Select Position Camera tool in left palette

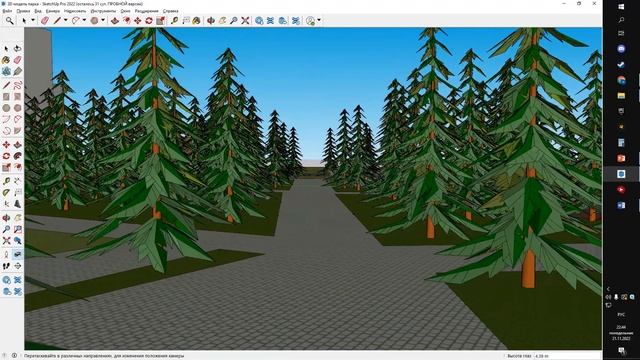point(6,254)
